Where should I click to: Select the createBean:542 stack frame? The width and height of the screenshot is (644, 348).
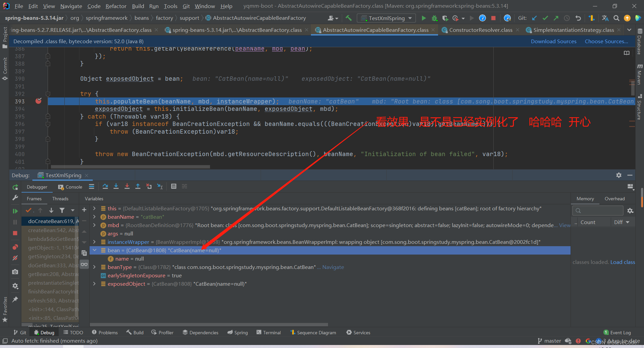click(x=50, y=230)
